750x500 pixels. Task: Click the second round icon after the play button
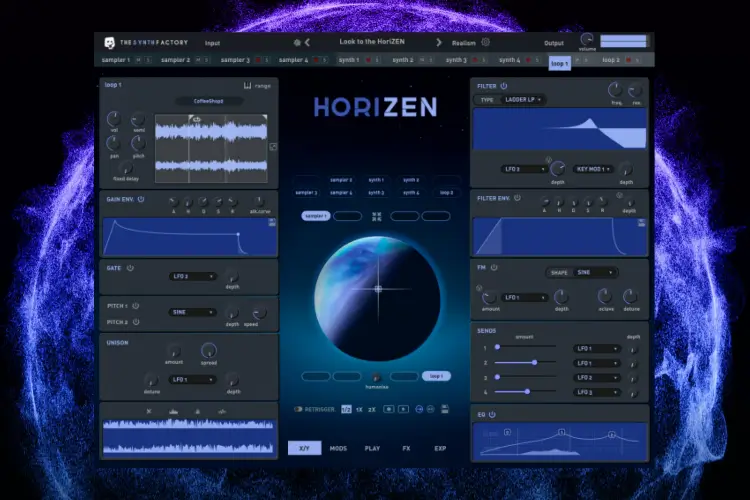pyautogui.click(x=430, y=409)
